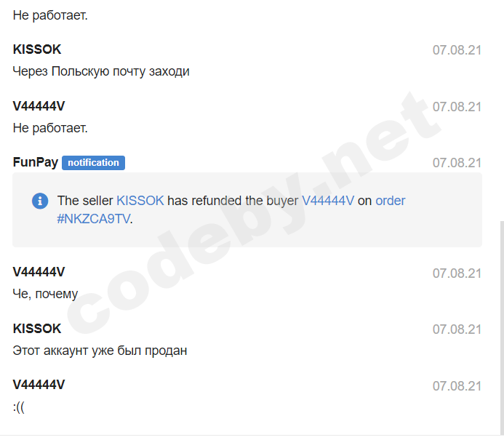Click the V44444V username above the ':((' message
The width and height of the screenshot is (504, 440).
(x=39, y=385)
